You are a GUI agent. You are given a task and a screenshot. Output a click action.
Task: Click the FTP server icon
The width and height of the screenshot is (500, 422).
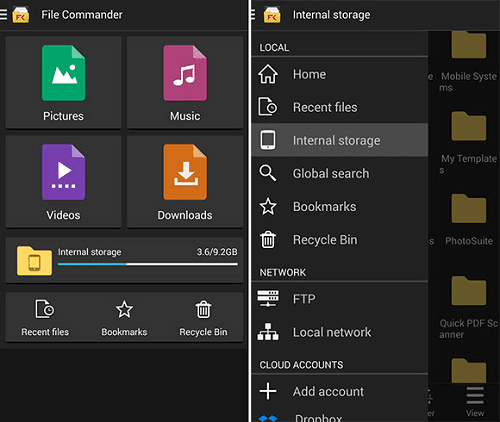pos(268,298)
